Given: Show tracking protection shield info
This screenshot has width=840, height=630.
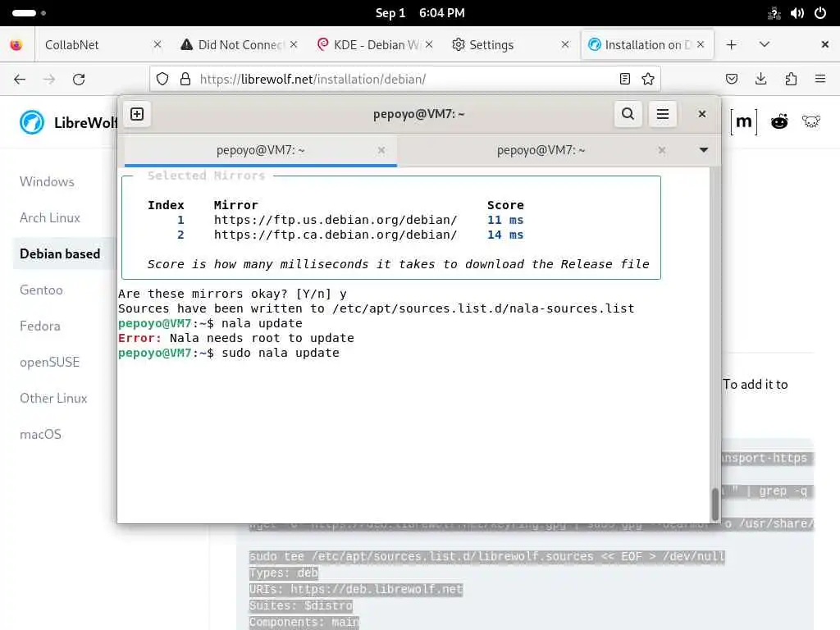Looking at the screenshot, I should point(162,80).
